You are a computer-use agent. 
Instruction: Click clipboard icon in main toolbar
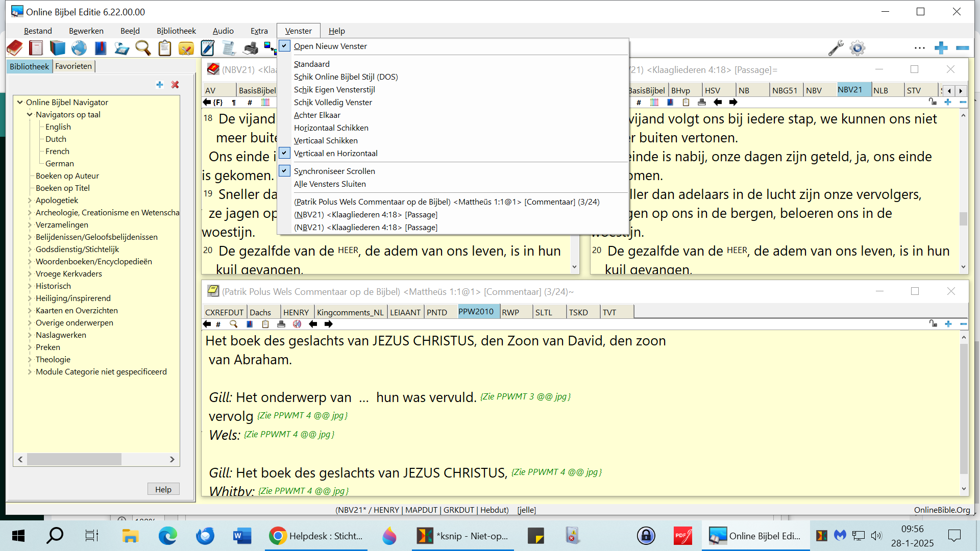[x=164, y=48]
